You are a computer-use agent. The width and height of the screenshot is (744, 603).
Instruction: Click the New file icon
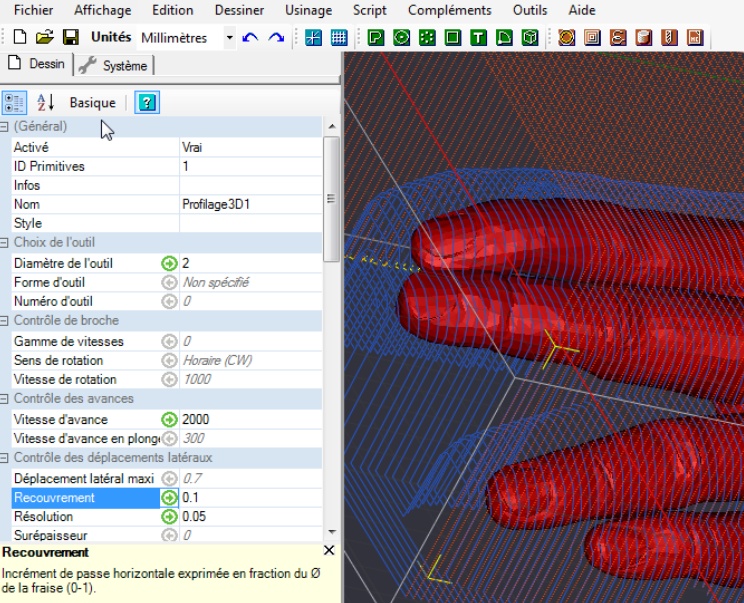20,37
